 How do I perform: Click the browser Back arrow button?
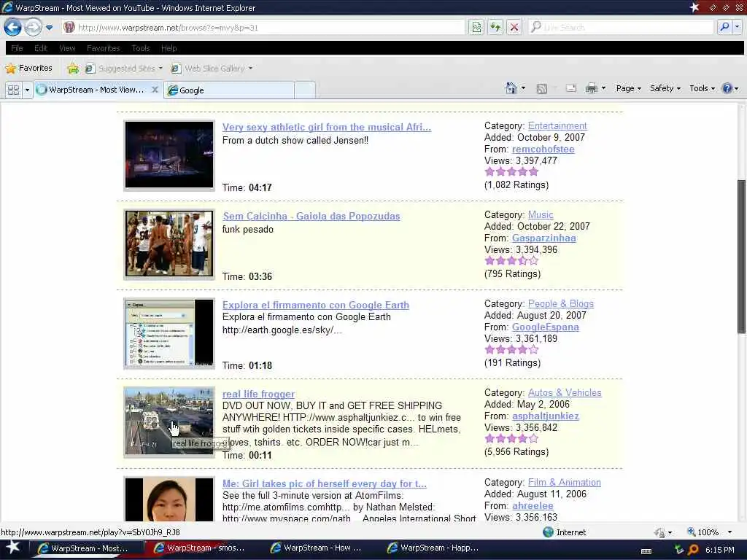coord(13,27)
